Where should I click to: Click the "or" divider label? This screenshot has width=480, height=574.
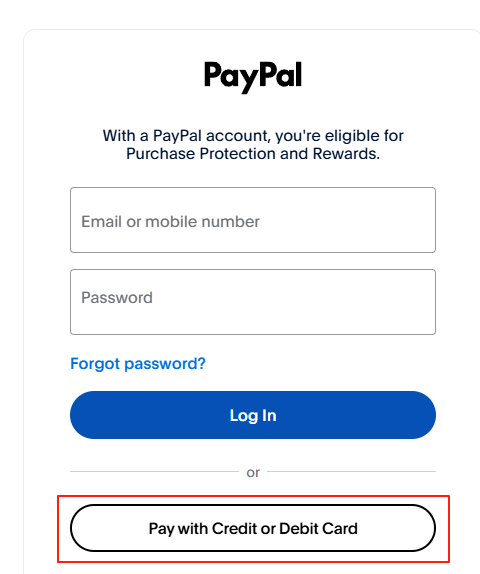tap(253, 472)
